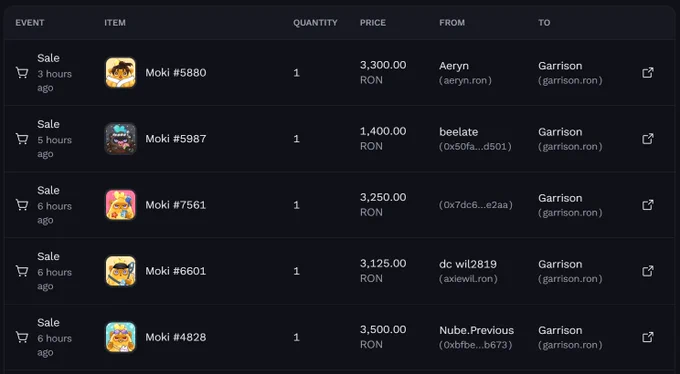Open Nube.Previous seller profile
680x374 pixels.
(x=476, y=330)
